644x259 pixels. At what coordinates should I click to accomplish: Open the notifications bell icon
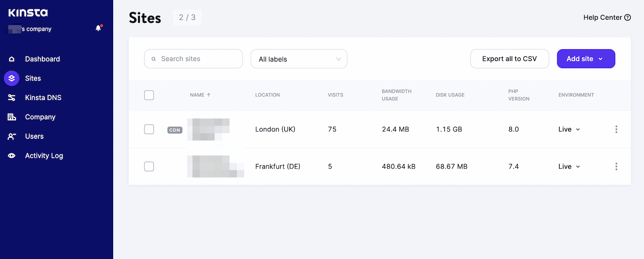(98, 28)
